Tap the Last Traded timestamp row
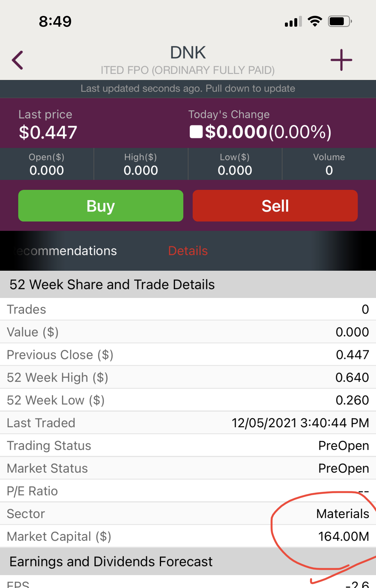The width and height of the screenshot is (376, 588). click(x=188, y=423)
